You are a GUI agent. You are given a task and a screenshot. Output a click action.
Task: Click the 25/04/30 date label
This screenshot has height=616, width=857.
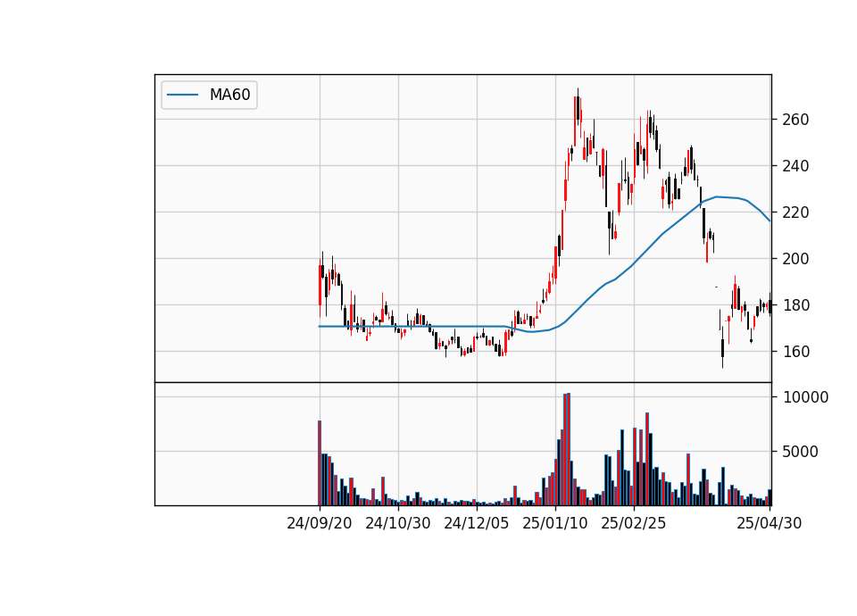(x=770, y=523)
